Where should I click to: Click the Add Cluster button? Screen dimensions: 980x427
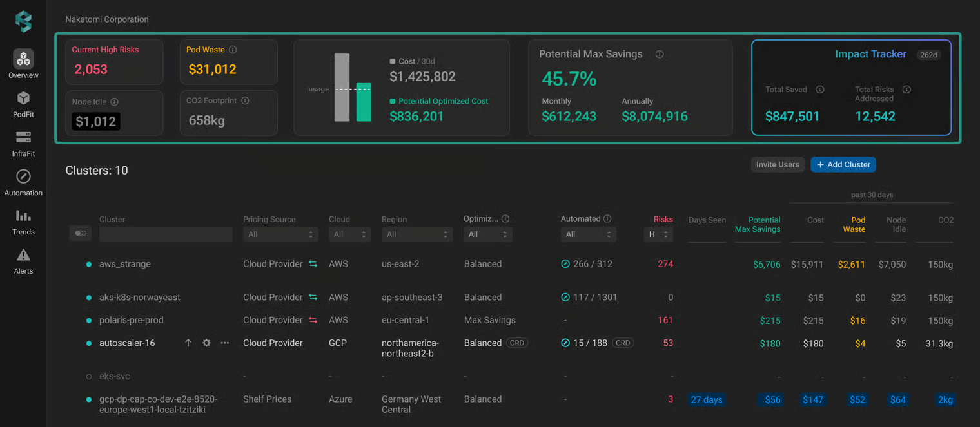tap(843, 165)
